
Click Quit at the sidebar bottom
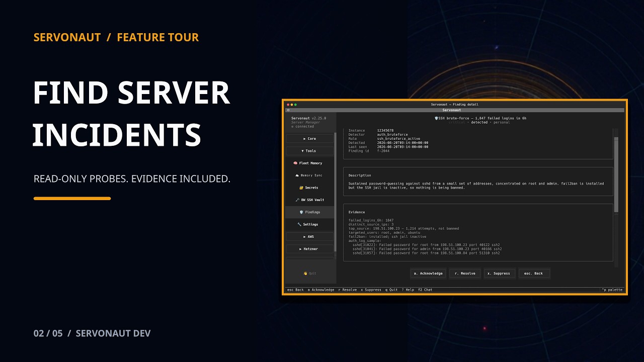pos(309,274)
